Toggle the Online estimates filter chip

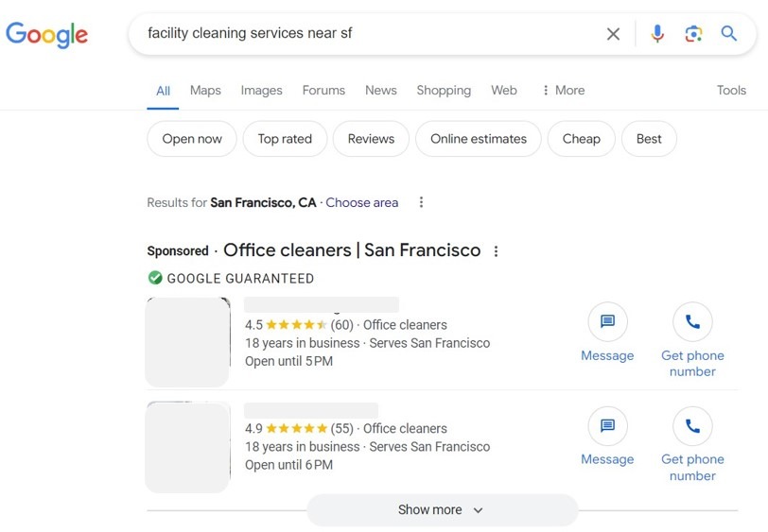tap(479, 139)
